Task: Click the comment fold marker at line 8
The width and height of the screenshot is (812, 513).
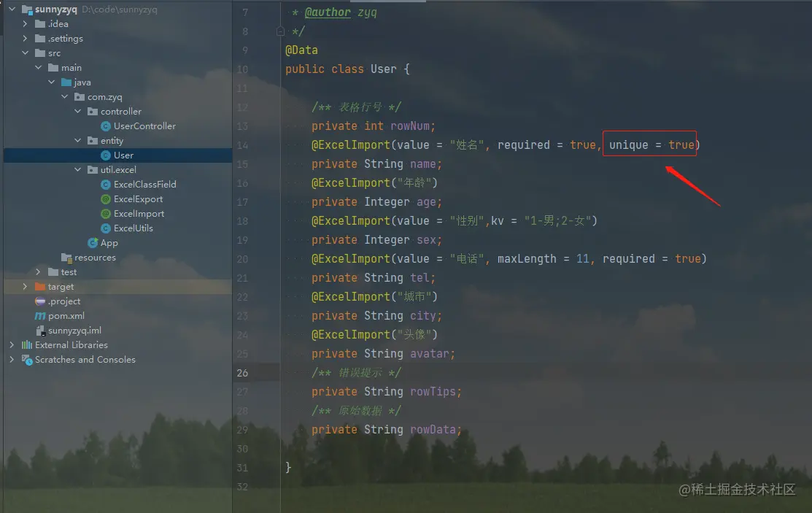Action: [281, 31]
